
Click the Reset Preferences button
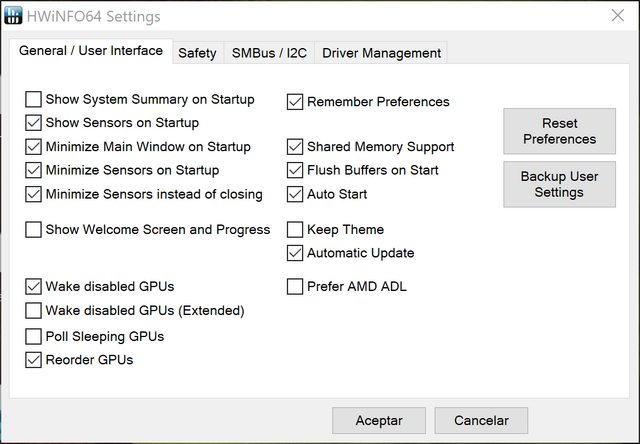(559, 131)
